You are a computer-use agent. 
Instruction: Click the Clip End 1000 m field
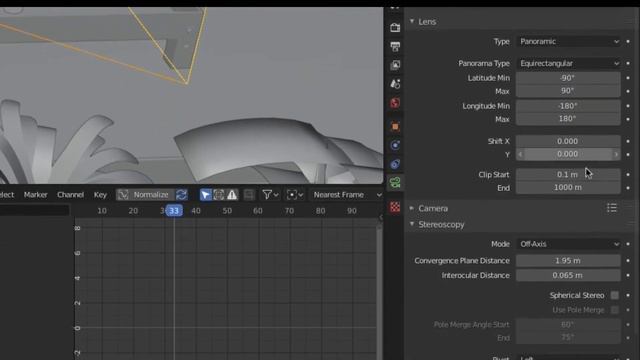pyautogui.click(x=568, y=187)
